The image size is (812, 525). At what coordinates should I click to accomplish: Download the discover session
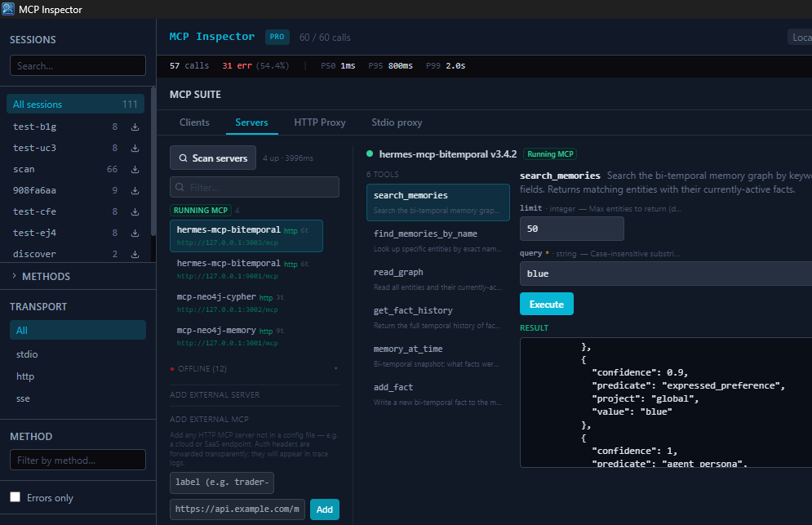point(135,255)
